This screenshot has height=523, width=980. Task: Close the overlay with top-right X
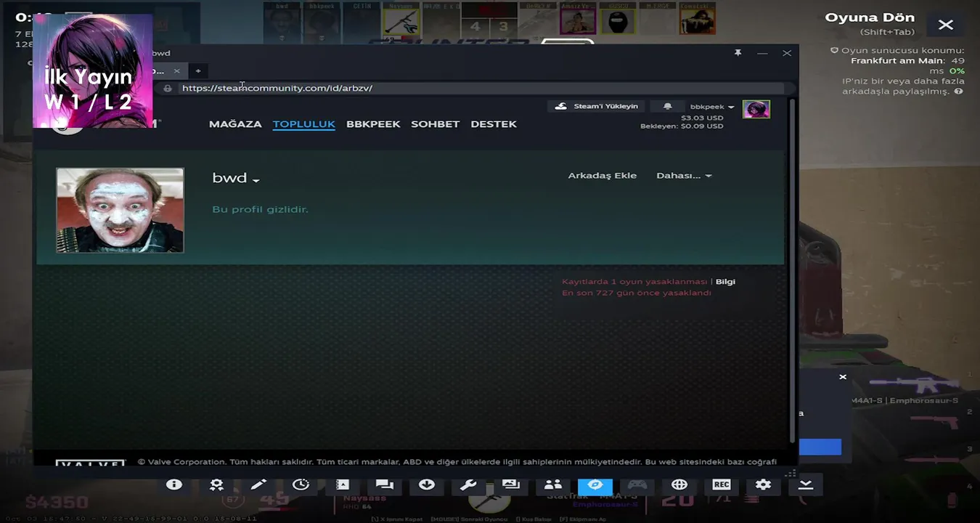(x=946, y=25)
